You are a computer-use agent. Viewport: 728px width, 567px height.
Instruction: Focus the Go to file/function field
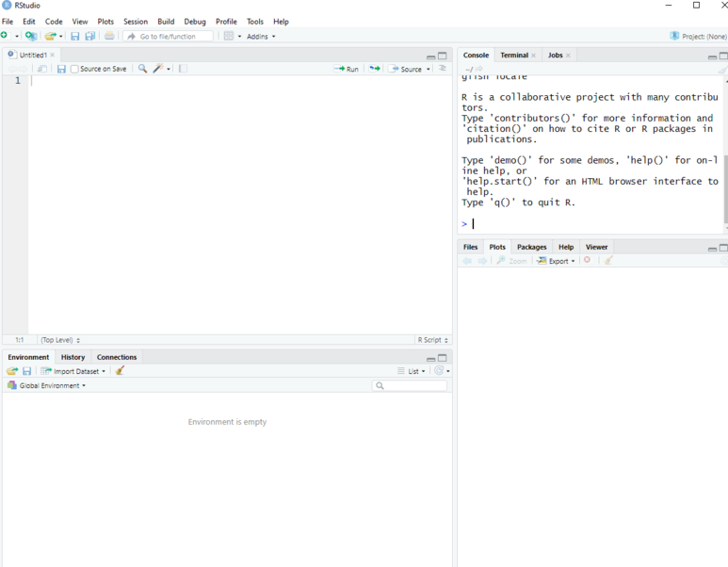pyautogui.click(x=168, y=36)
